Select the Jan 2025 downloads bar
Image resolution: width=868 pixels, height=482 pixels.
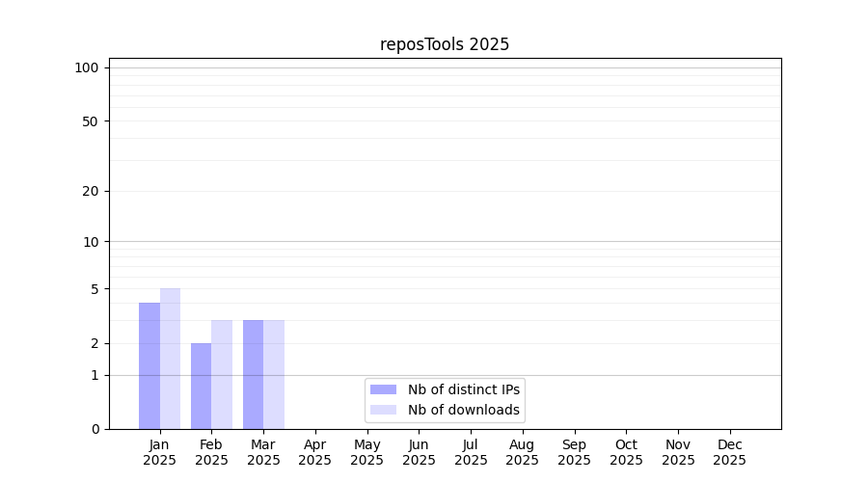click(x=170, y=359)
